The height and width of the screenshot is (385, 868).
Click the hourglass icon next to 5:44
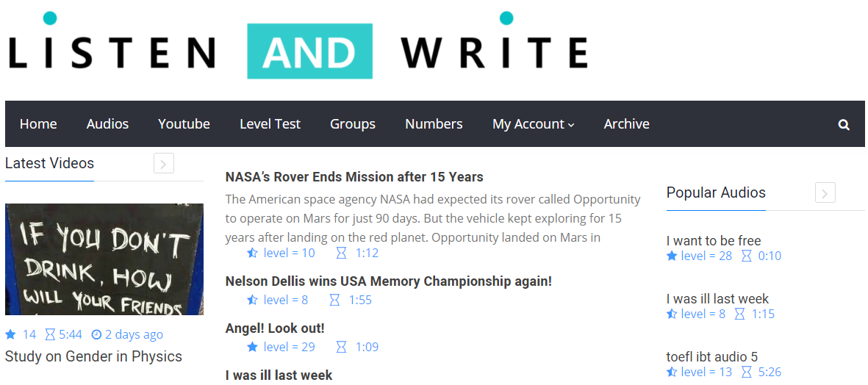(x=50, y=335)
